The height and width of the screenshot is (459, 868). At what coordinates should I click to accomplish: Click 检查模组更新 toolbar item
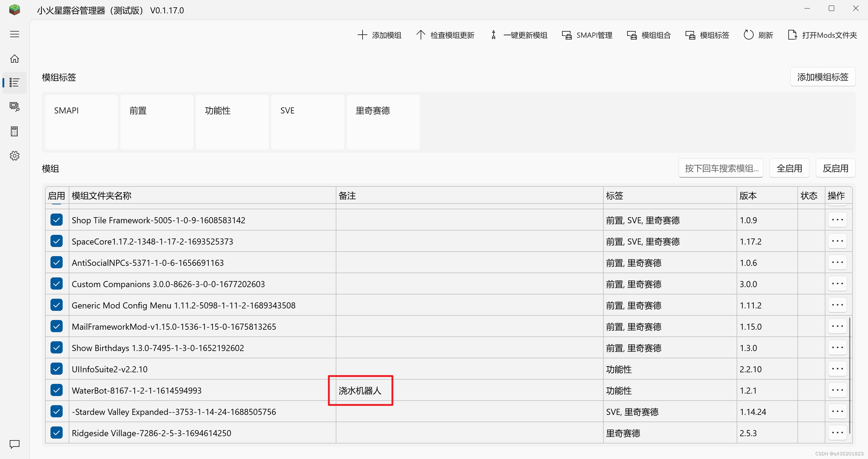coord(445,35)
